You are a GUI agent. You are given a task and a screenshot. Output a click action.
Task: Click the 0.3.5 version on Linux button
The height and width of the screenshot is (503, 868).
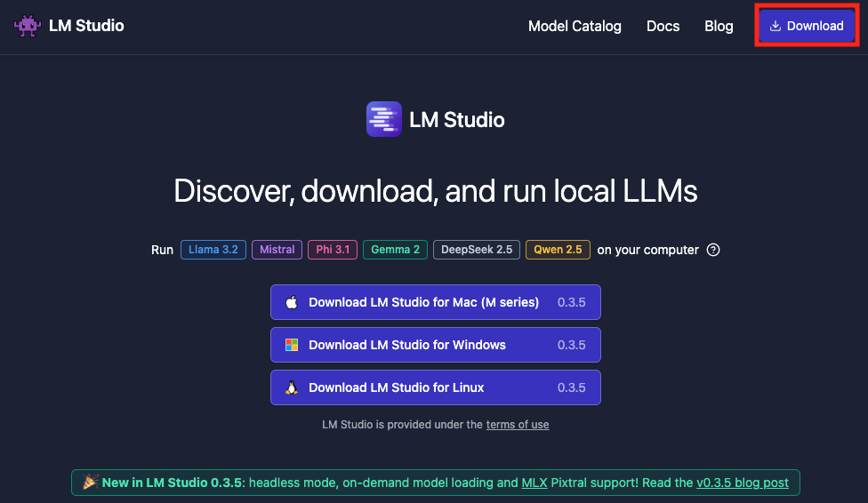point(571,387)
